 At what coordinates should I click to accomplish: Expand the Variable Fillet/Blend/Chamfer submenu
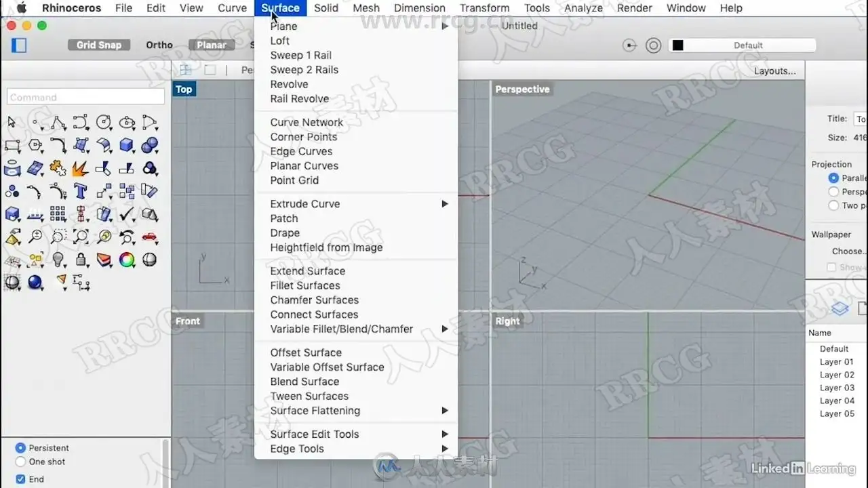[x=356, y=329]
